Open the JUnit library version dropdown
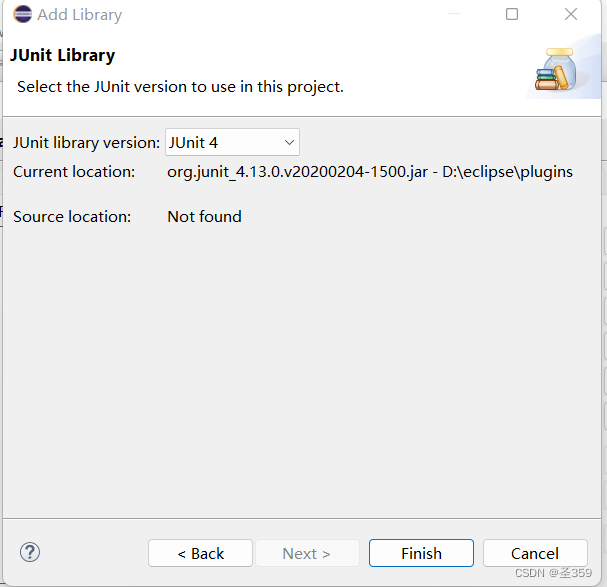This screenshot has width=607, height=587. [232, 142]
